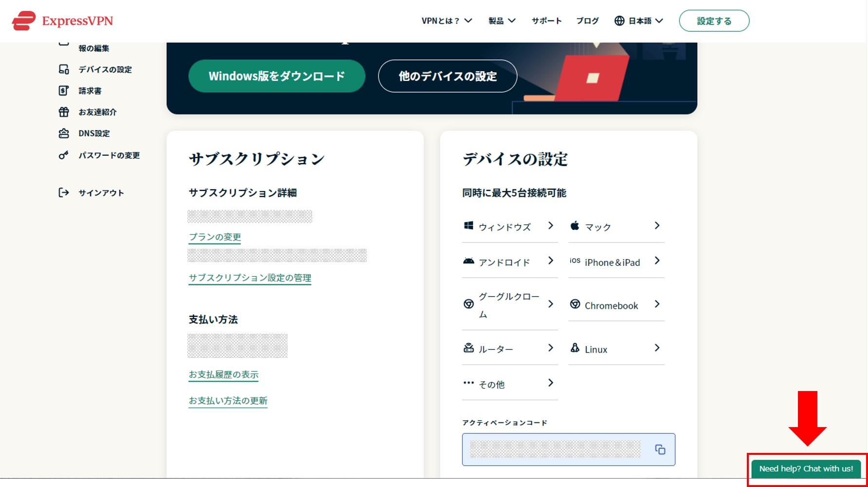
Task: Open the Linux row chevron
Action: point(657,348)
